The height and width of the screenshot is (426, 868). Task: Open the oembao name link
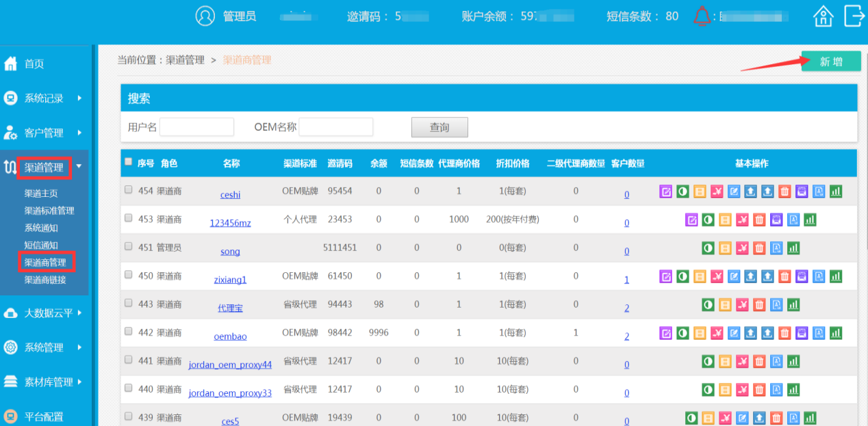(x=230, y=336)
